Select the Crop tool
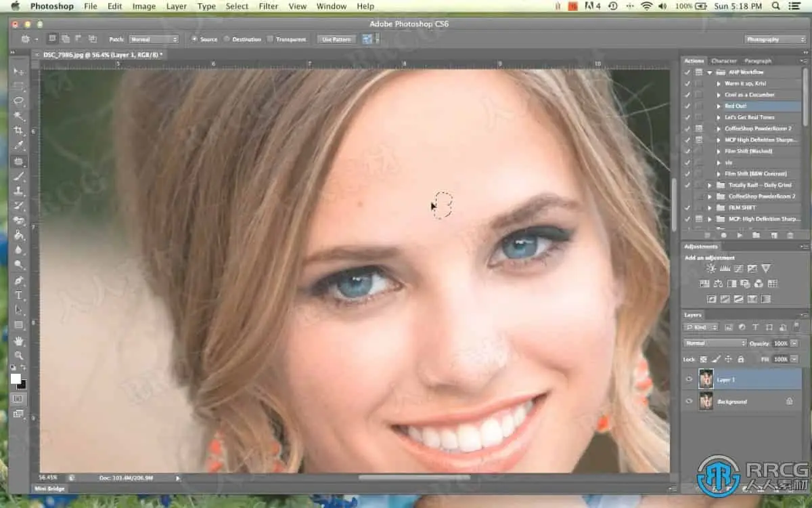The height and width of the screenshot is (508, 812). click(x=19, y=130)
